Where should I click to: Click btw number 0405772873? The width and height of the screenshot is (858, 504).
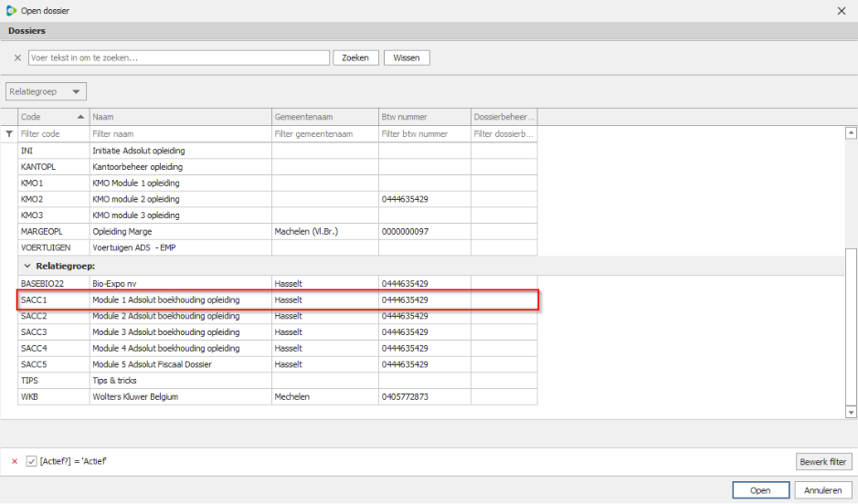pos(405,397)
